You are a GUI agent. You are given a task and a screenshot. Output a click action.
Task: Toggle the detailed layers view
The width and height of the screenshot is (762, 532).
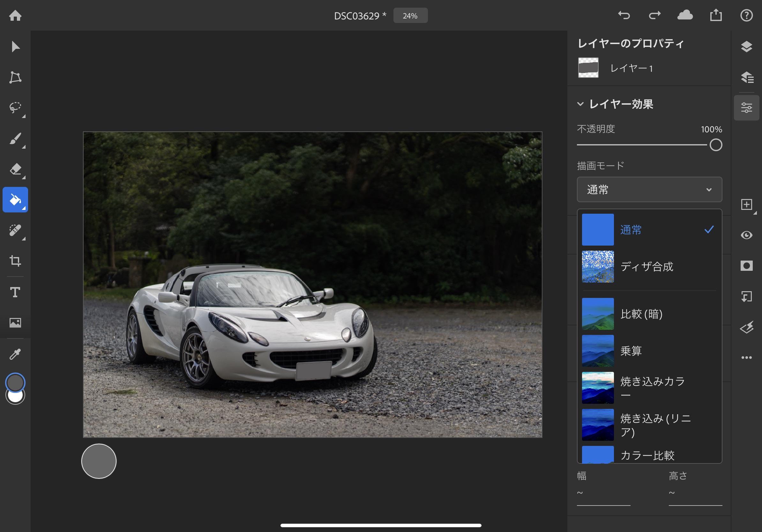746,77
